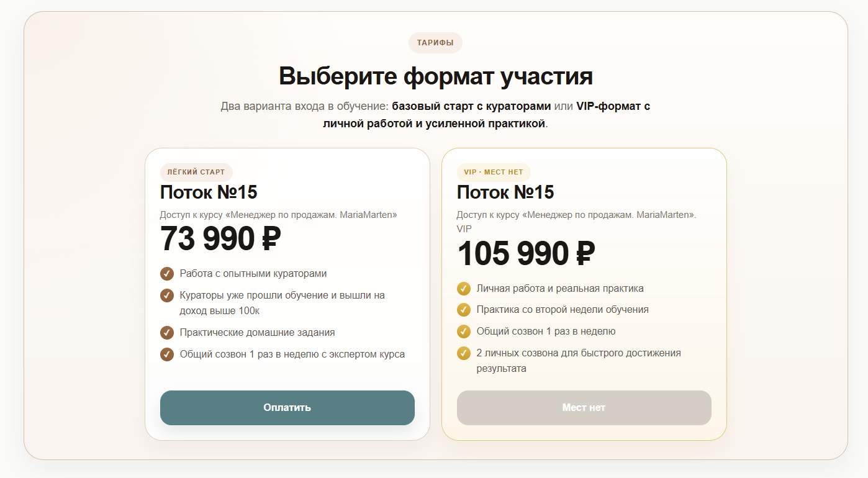The image size is (868, 478).
Task: Click the checkmark by "Общий созвон с экспертом курса"
Action: 167,354
